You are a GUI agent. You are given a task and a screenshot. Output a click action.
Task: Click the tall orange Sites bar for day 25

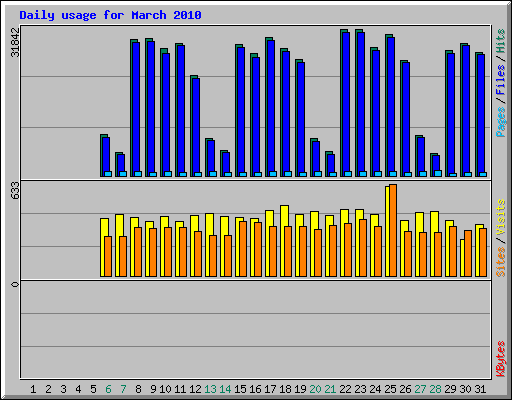click(393, 230)
